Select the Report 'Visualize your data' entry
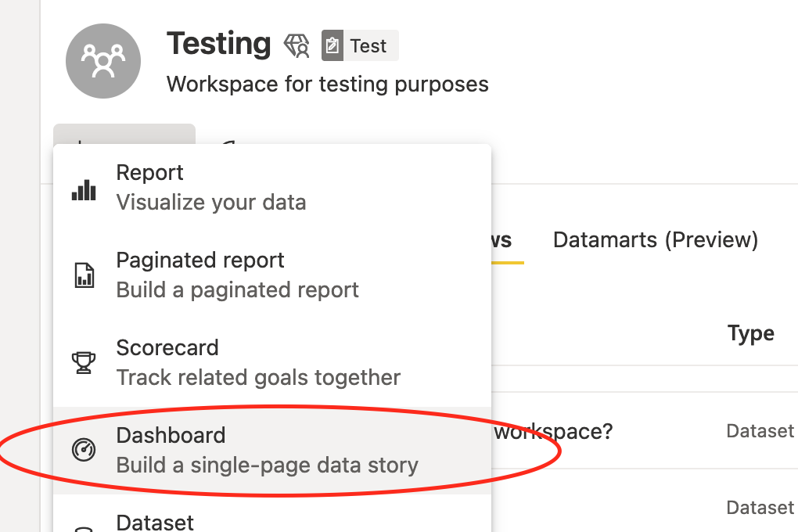Screen dimensions: 798x532 272,187
